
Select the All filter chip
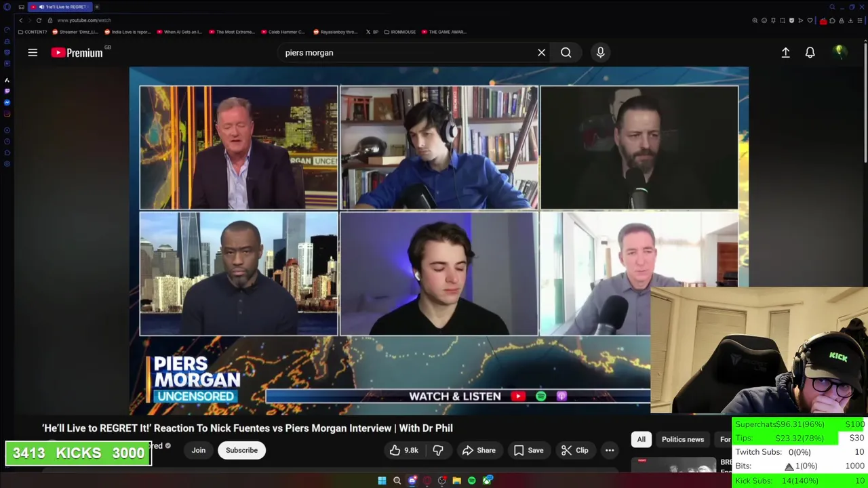click(641, 439)
